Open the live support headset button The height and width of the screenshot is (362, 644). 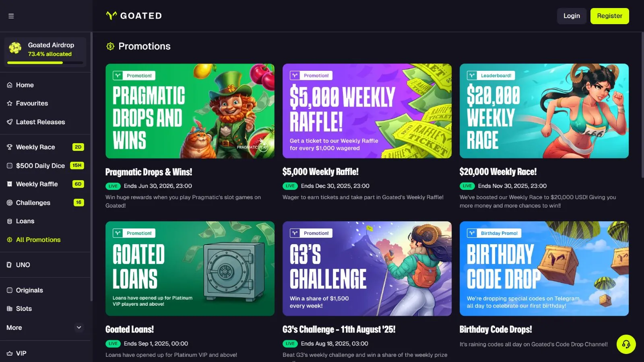[x=626, y=344]
